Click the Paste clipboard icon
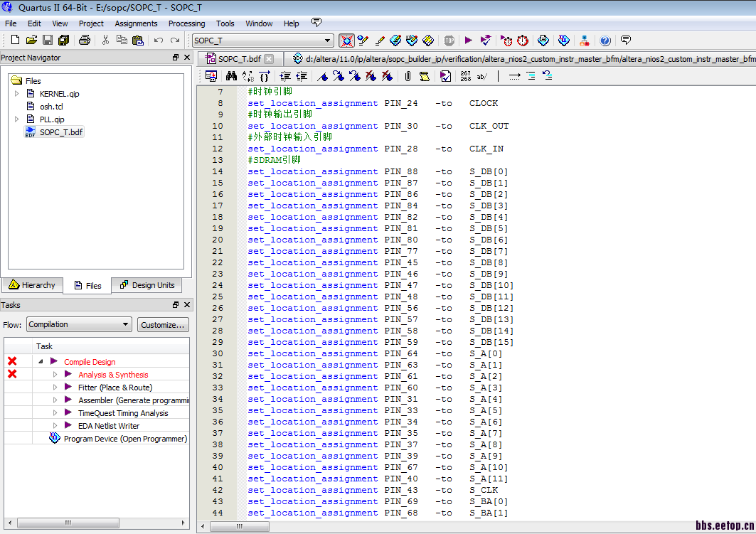This screenshot has width=756, height=534. point(138,41)
